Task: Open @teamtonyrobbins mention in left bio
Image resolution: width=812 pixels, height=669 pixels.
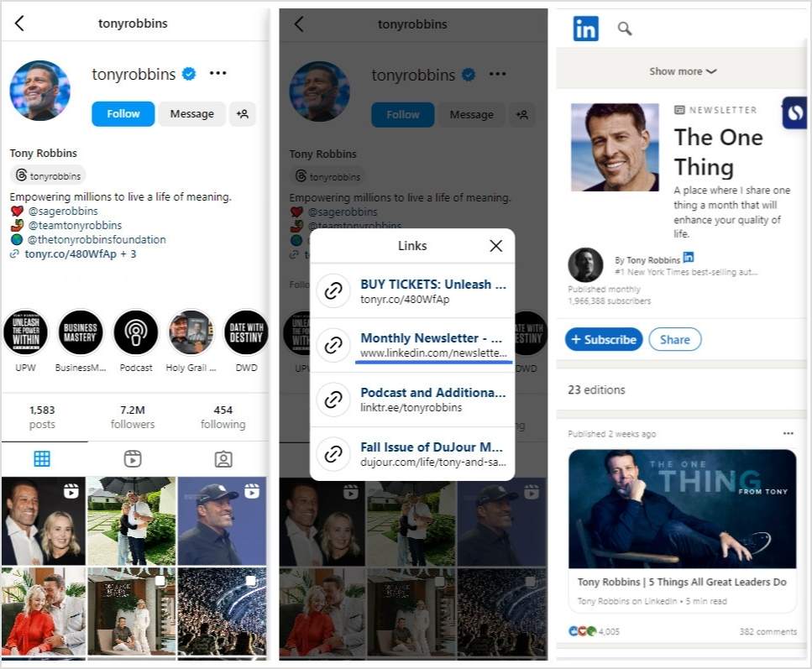Action: click(x=75, y=225)
